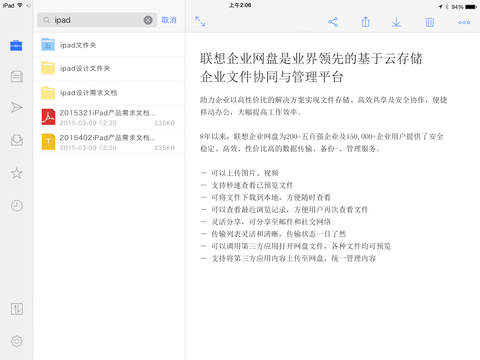Open the 'ipad设计需求文档' folder
480x360 pixels.
tap(109, 93)
